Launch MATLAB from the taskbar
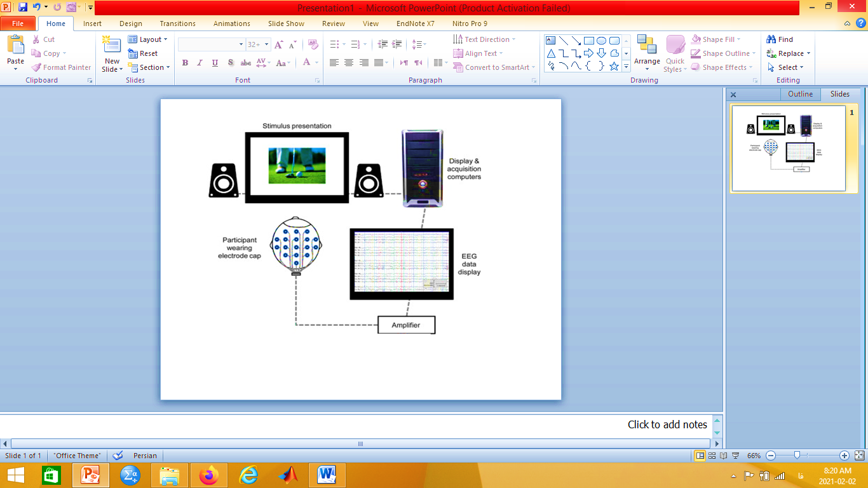The height and width of the screenshot is (488, 868). click(287, 475)
